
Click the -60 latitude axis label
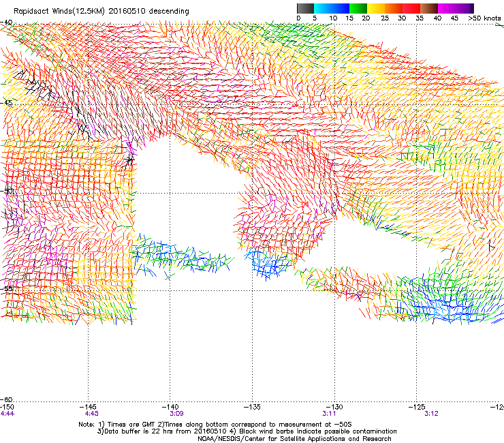click(x=7, y=399)
